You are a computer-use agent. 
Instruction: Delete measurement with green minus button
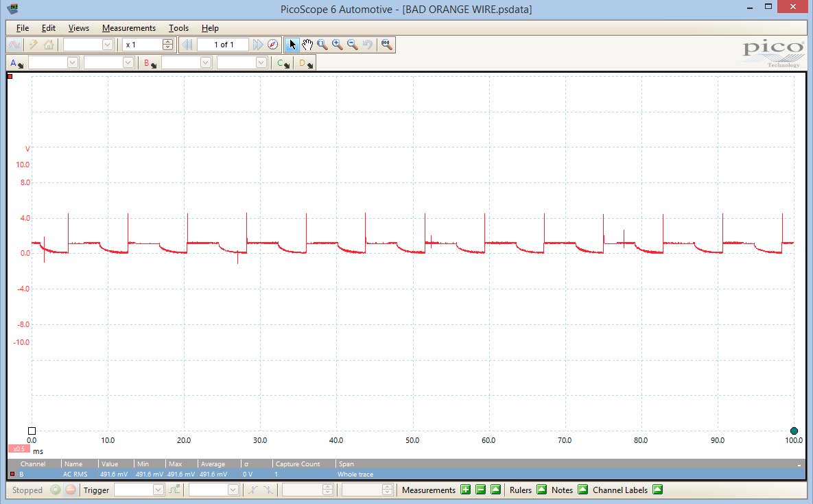481,490
